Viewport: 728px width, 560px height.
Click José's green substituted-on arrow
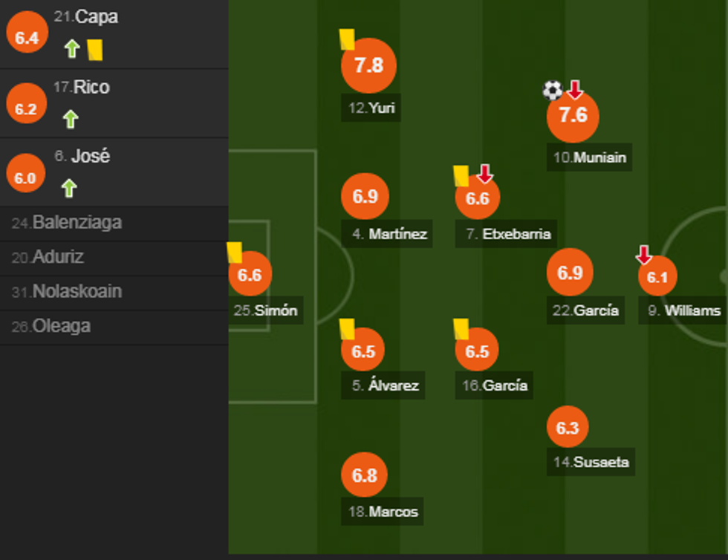pos(69,188)
